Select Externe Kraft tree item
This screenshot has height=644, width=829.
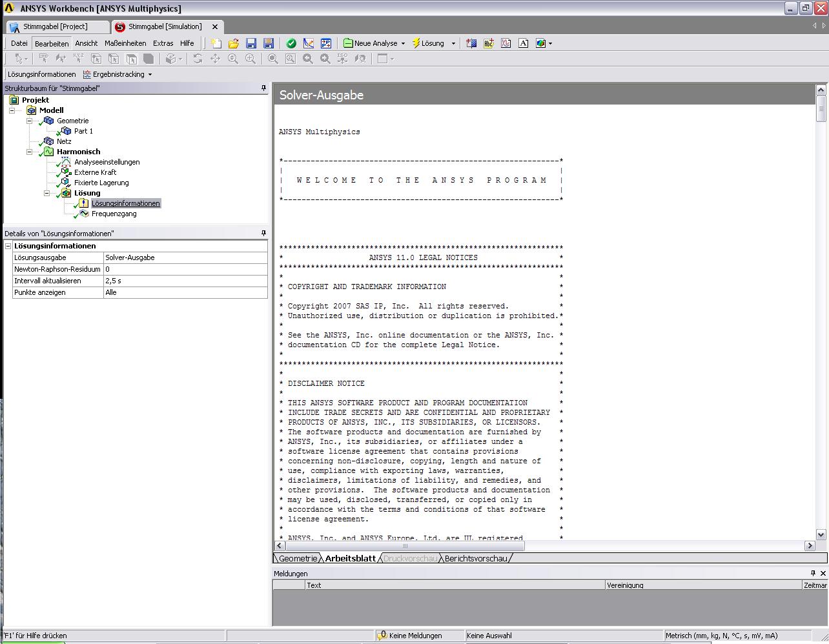coord(95,172)
